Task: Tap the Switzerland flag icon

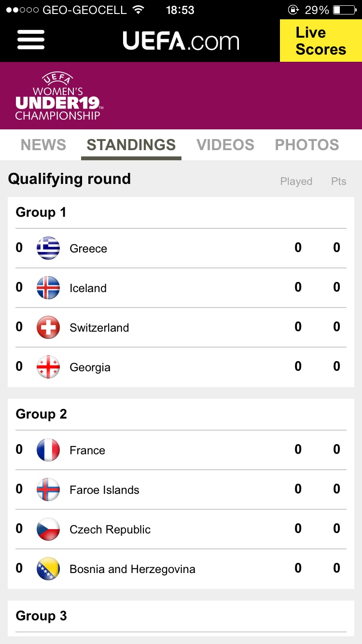Action: (x=48, y=327)
